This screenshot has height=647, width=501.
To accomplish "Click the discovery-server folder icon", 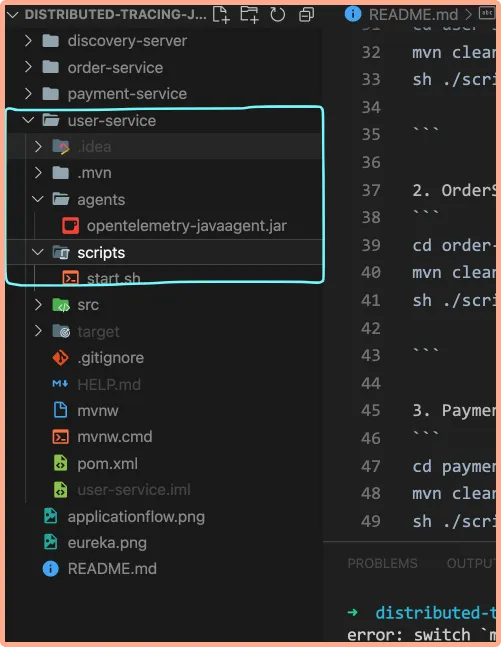I will [x=51, y=40].
